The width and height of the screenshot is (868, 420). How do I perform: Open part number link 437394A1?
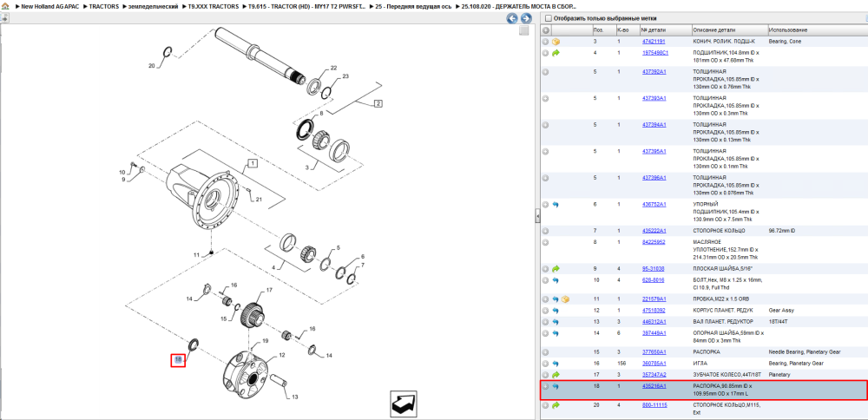point(654,124)
